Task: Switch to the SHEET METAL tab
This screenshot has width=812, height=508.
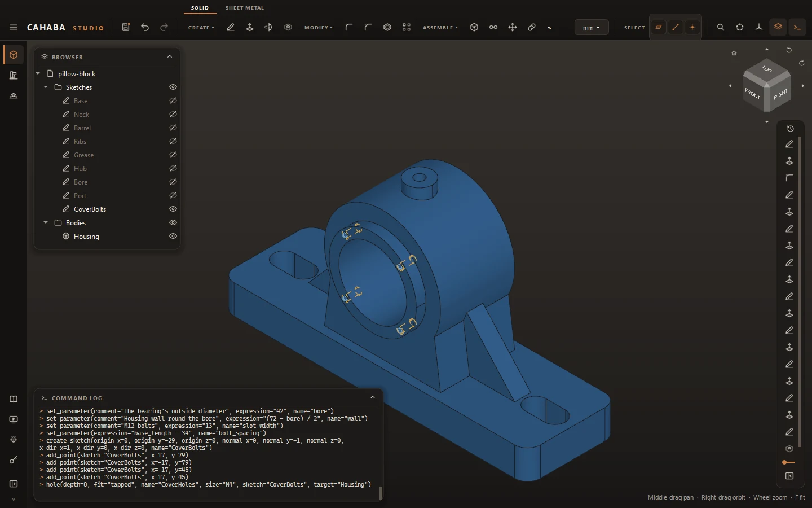Action: click(x=245, y=8)
